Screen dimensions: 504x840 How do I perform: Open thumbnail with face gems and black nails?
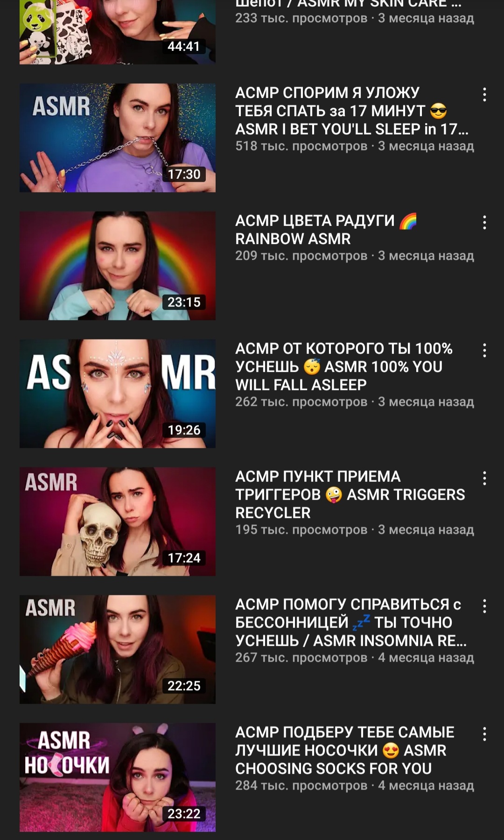click(x=118, y=394)
